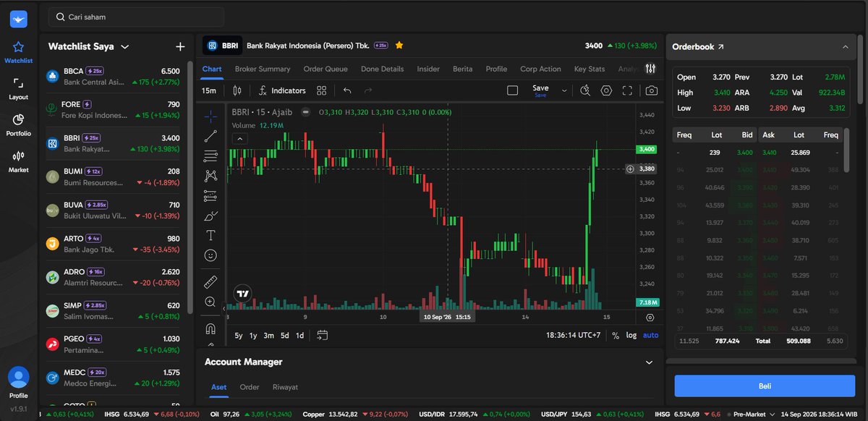This screenshot has height=421, width=868.
Task: Select BBCA in the watchlist
Action: pos(114,77)
